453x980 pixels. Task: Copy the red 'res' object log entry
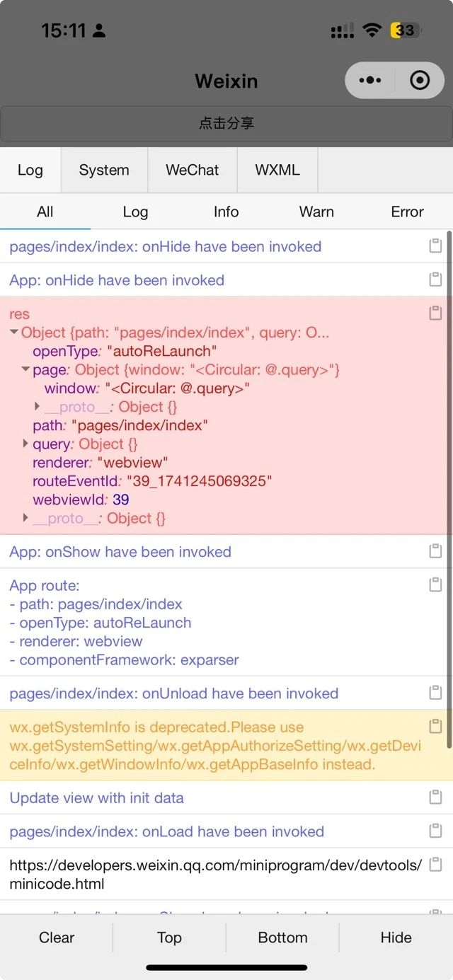pos(435,313)
